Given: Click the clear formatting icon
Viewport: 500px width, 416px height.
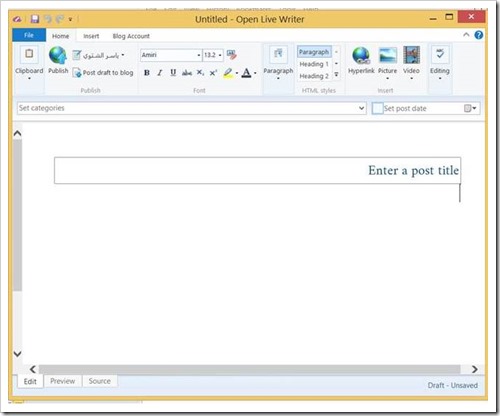Looking at the screenshot, I should 232,55.
